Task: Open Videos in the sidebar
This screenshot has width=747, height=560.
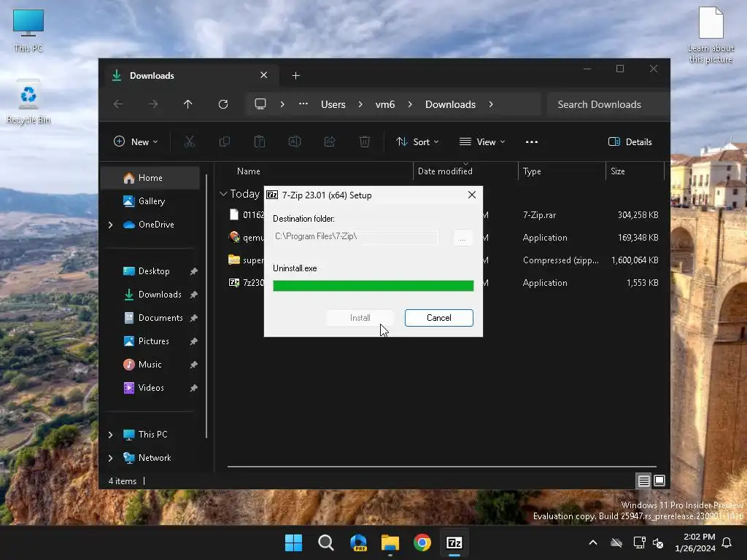Action: (151, 388)
